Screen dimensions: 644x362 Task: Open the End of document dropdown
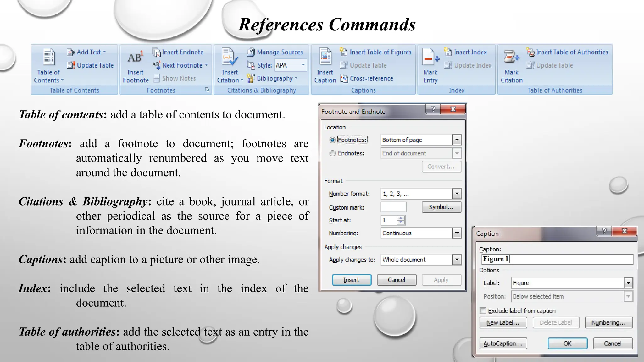point(457,153)
